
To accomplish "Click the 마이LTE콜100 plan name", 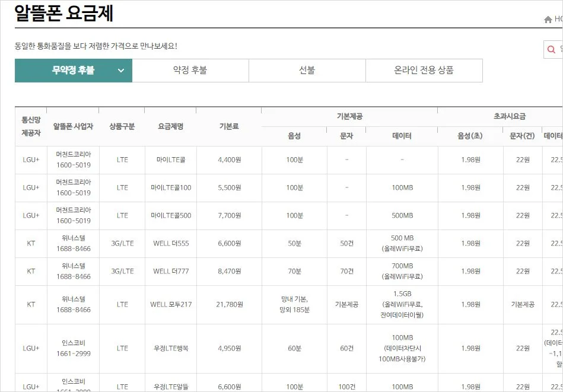I will [171, 186].
